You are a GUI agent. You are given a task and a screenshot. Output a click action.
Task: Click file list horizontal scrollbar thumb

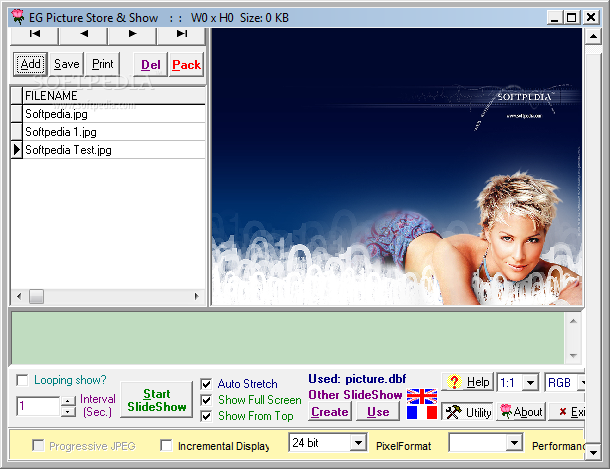(37, 297)
